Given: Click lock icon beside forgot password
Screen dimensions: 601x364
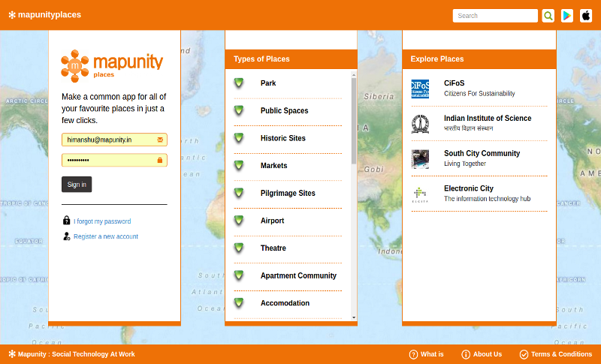Looking at the screenshot, I should pos(66,220).
